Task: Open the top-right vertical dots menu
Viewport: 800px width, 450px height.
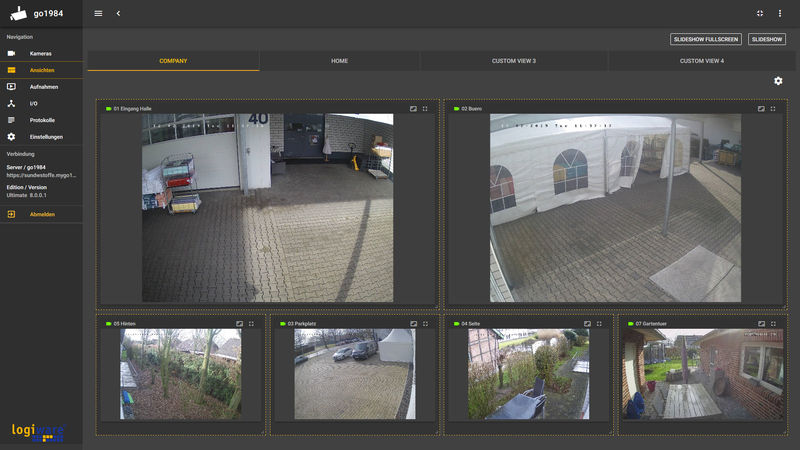Action: click(x=780, y=13)
